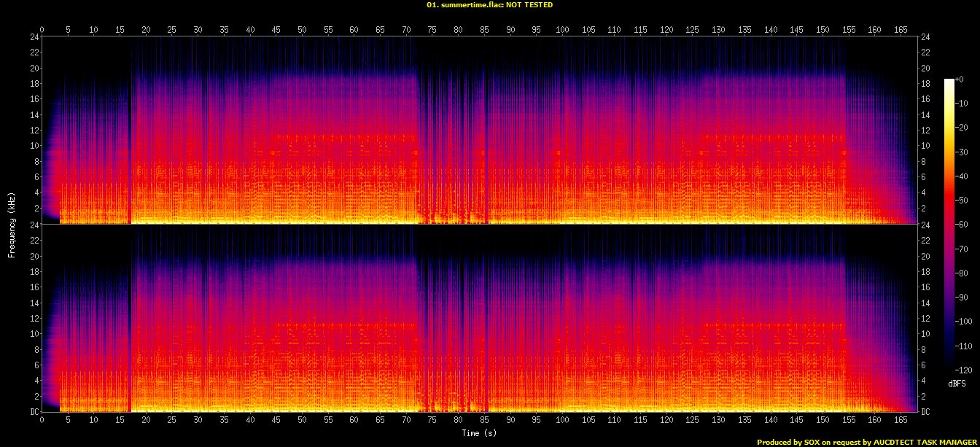Click the white top end of the color scale bar
Viewport: 980px width, 447px height.
click(x=949, y=82)
